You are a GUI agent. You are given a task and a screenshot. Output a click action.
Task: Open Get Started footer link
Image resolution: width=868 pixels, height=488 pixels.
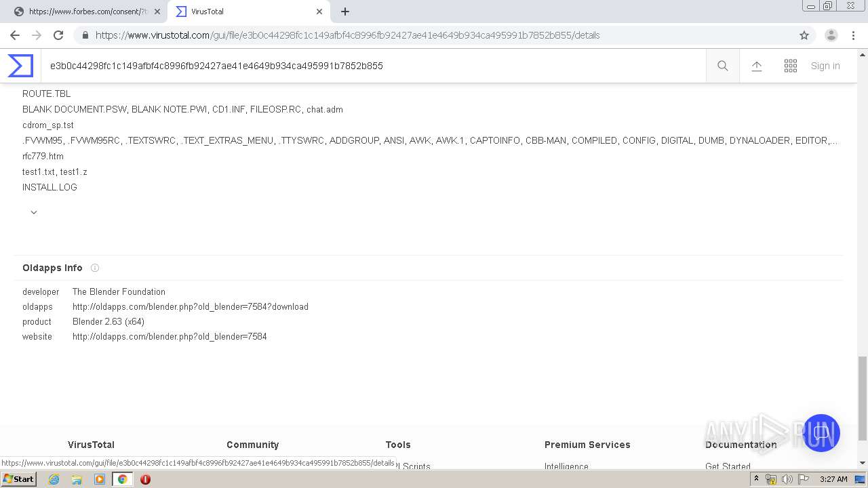point(728,466)
